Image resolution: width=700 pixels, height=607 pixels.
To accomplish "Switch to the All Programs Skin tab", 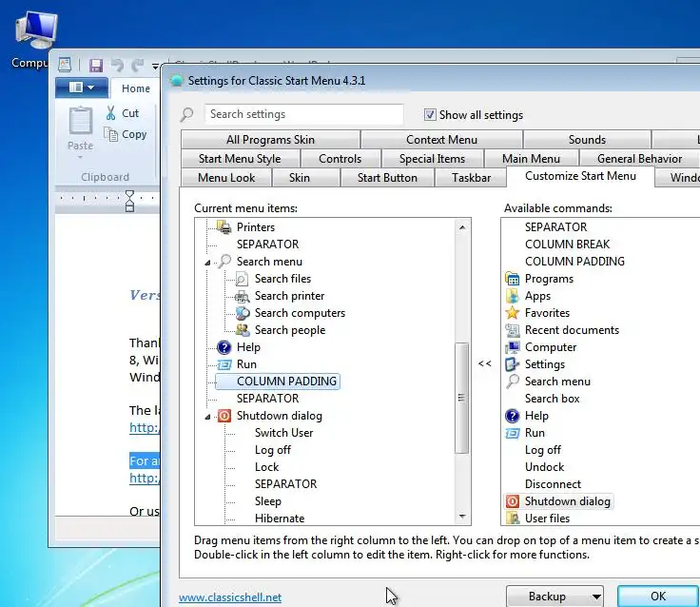I will pyautogui.click(x=270, y=140).
